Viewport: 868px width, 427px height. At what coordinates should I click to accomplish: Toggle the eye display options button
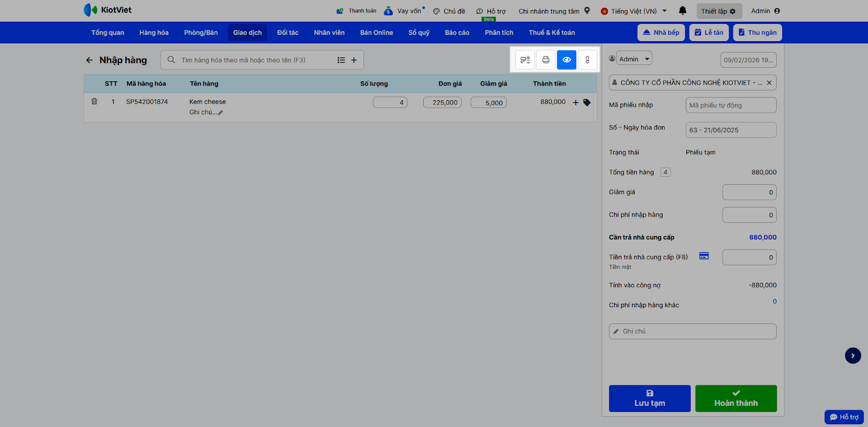click(x=566, y=60)
